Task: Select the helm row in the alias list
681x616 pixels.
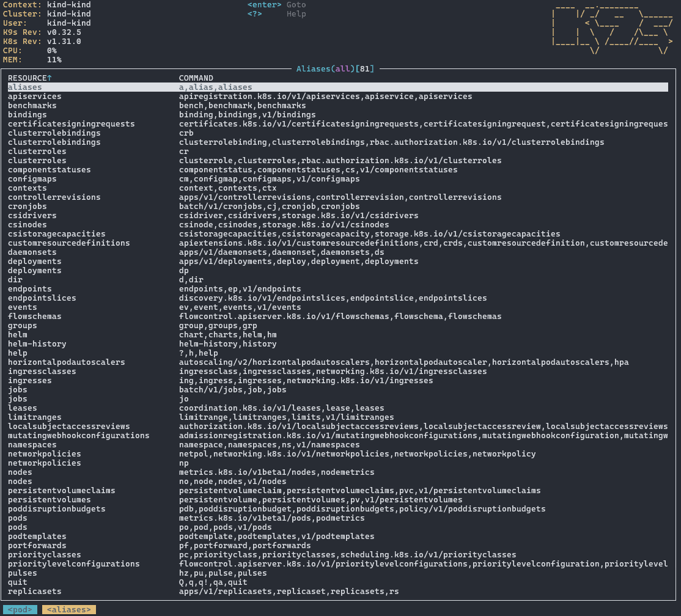Action: coord(17,334)
